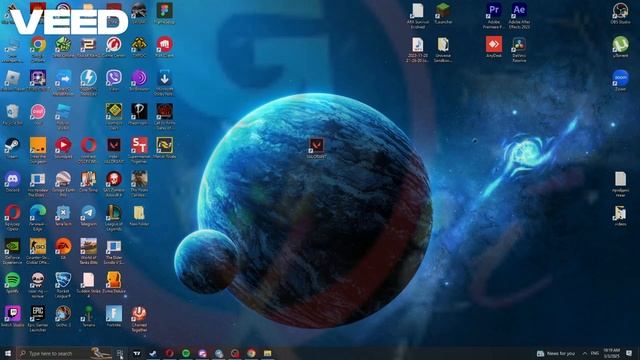
Task: Select the Recycle Bin
Action: [x=12, y=111]
